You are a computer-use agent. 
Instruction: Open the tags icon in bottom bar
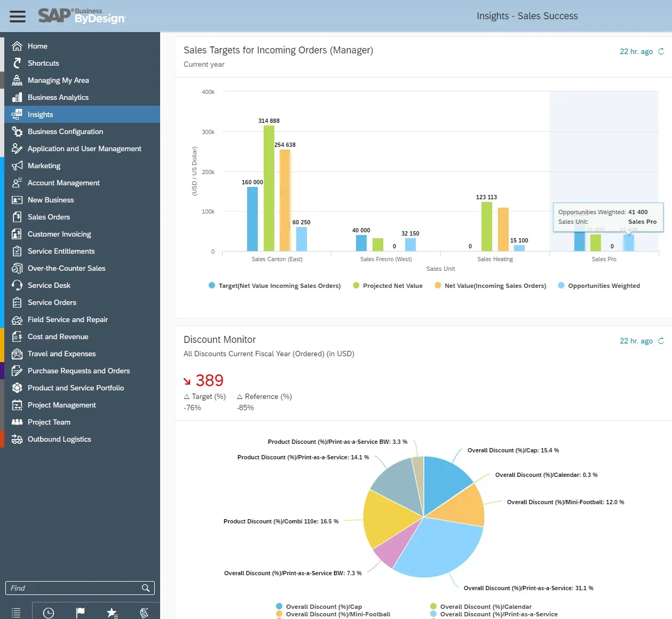coord(144,613)
